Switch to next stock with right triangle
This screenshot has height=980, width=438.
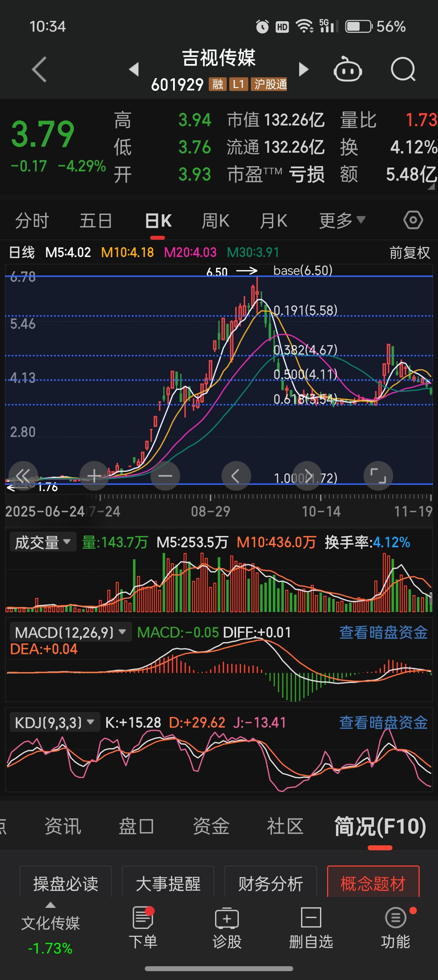coord(303,69)
